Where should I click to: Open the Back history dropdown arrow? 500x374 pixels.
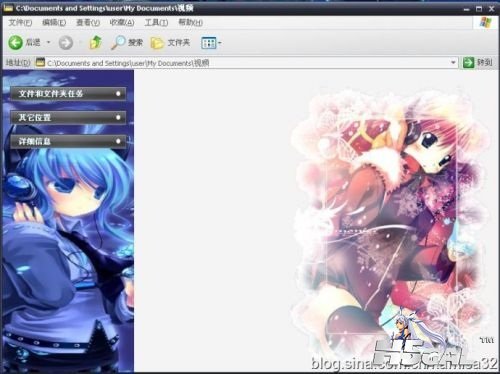pos(48,42)
